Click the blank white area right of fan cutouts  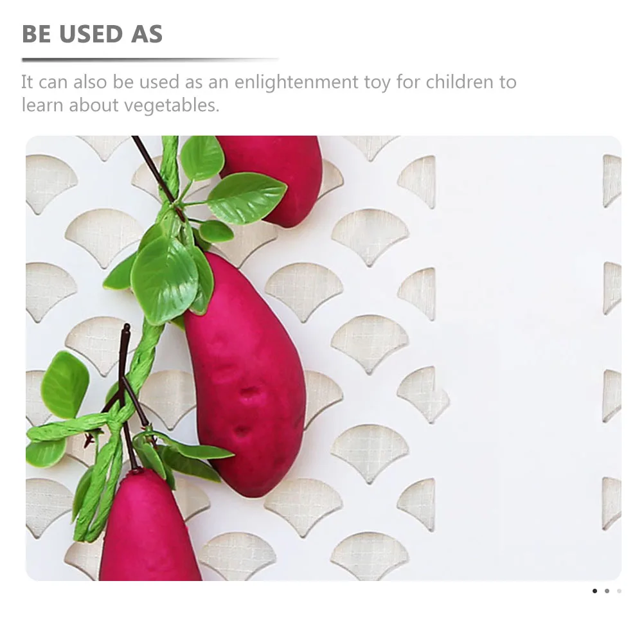519,357
